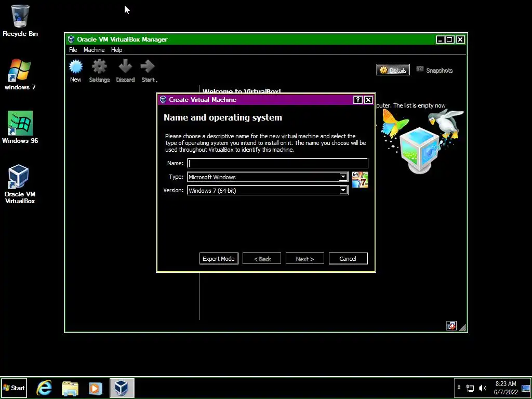Click the volume speaker tray icon
Screen dimensions: 532x399
click(482, 388)
